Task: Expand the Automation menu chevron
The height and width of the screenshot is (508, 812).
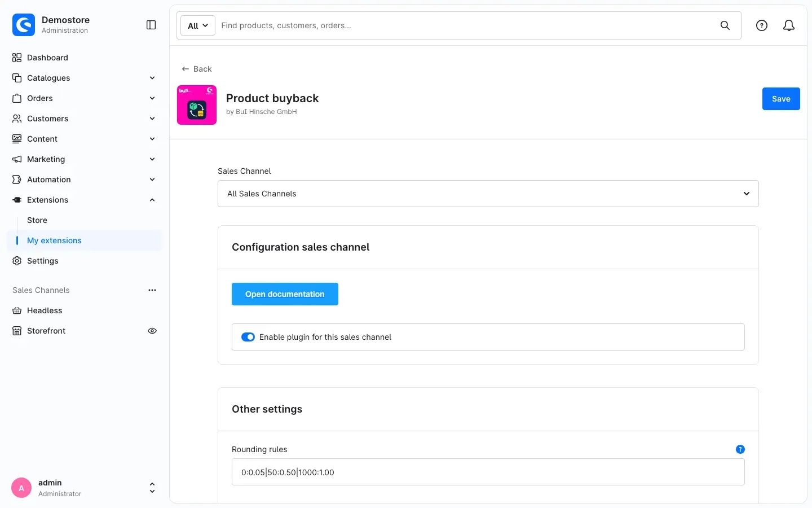Action: coord(152,179)
